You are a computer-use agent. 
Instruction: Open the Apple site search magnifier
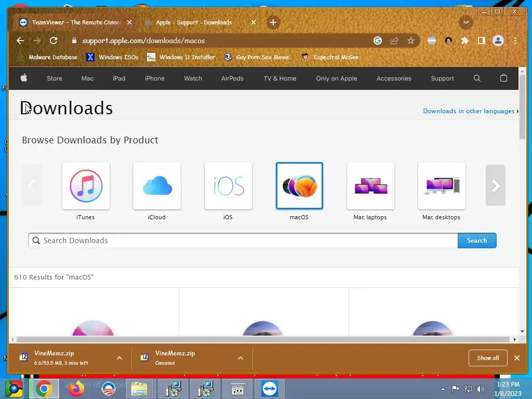477,78
